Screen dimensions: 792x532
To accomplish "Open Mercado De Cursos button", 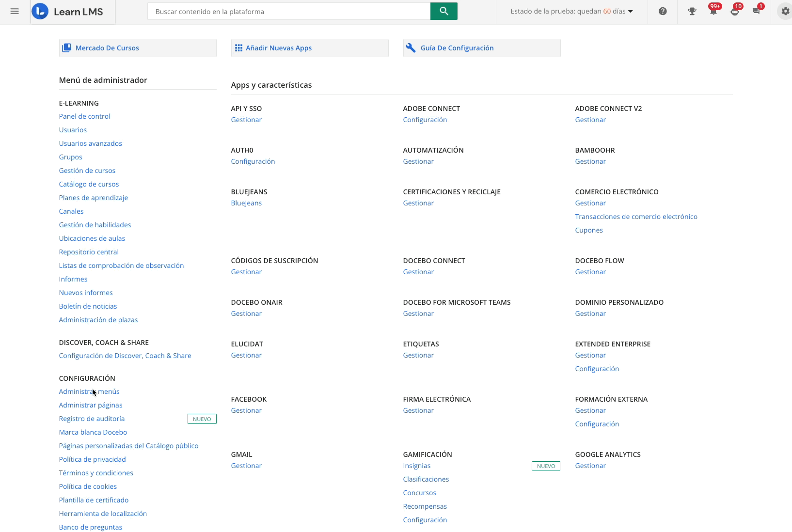I will tap(138, 48).
